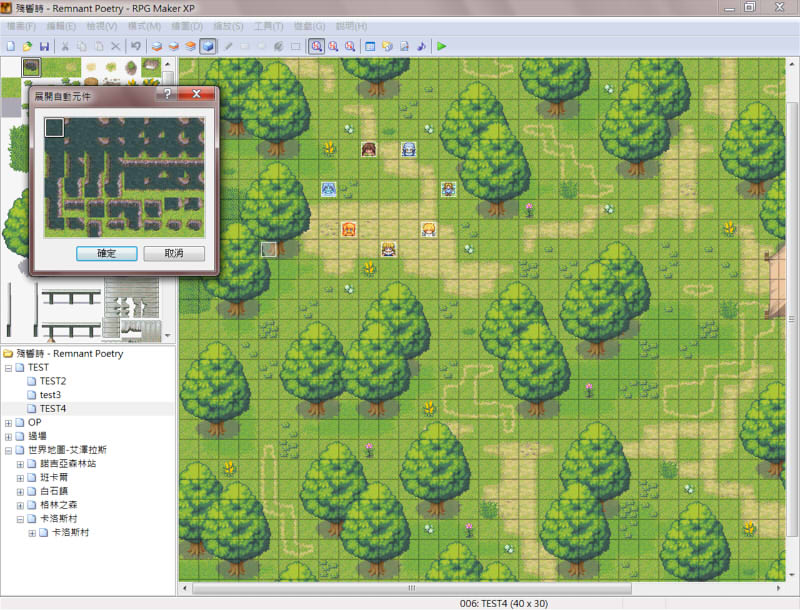Pick the Fill bucket tool
The image size is (800, 610).
[x=279, y=46]
